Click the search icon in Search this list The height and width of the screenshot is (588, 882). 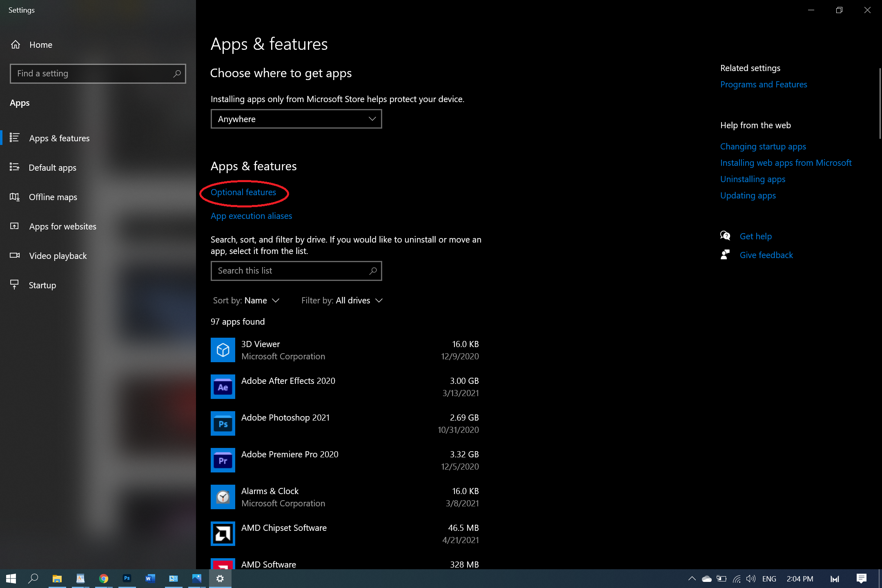pyautogui.click(x=373, y=271)
